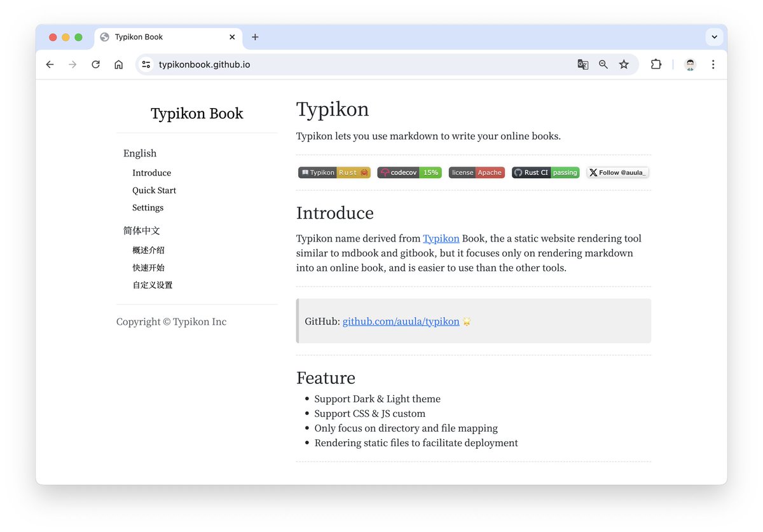This screenshot has height=532, width=763.
Task: Click the codecov 15% badge
Action: 409,172
